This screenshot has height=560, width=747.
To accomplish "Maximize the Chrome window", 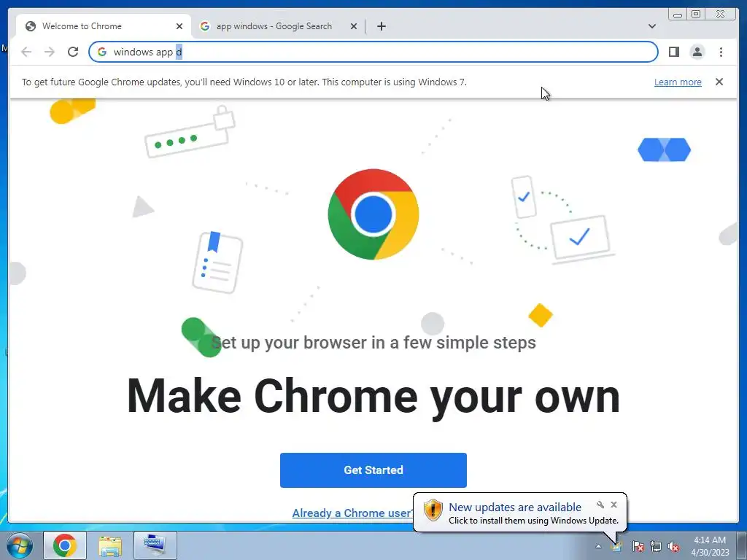I will click(696, 14).
